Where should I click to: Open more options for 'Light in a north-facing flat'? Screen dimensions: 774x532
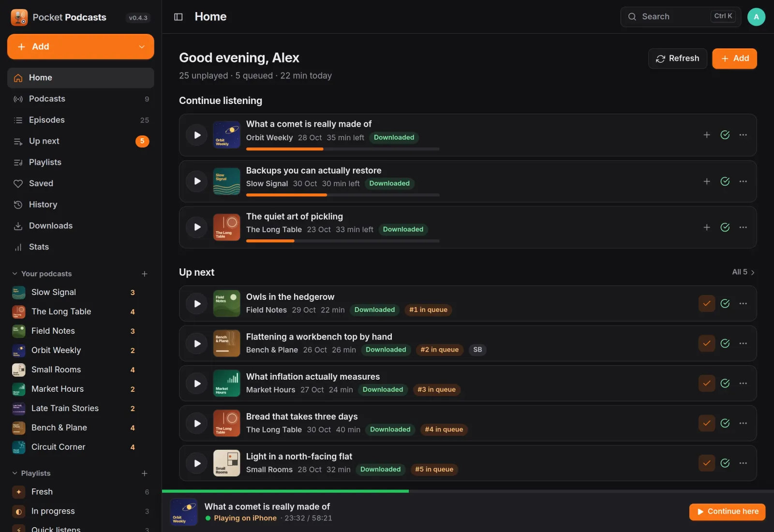[743, 463]
